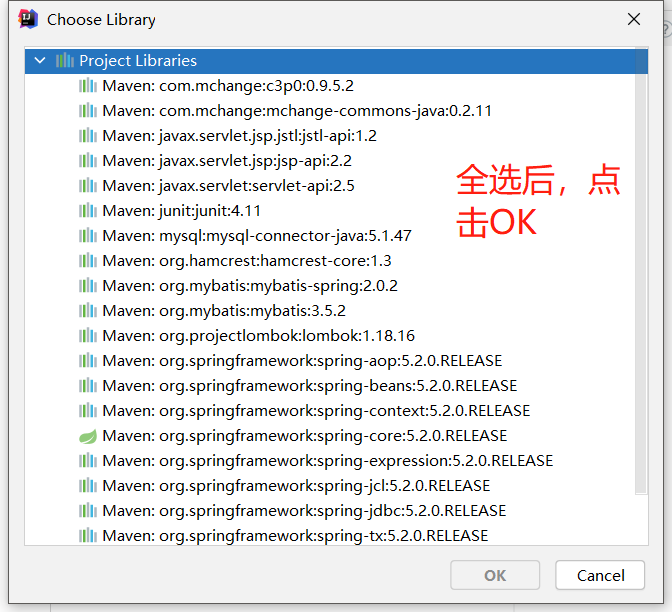The width and height of the screenshot is (672, 612).
Task: Select Maven: org.projectlombok:lombok:1.18.16
Action: point(258,336)
